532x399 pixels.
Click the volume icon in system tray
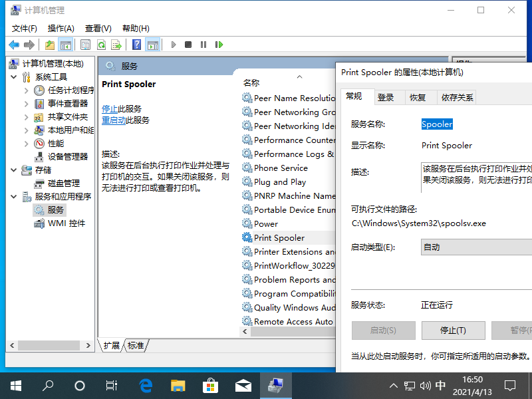click(x=425, y=386)
